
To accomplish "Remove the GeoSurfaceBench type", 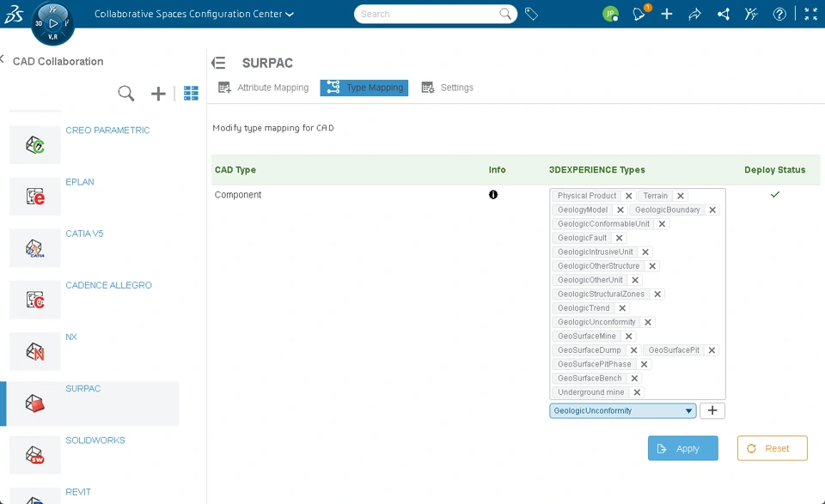I will 634,379.
